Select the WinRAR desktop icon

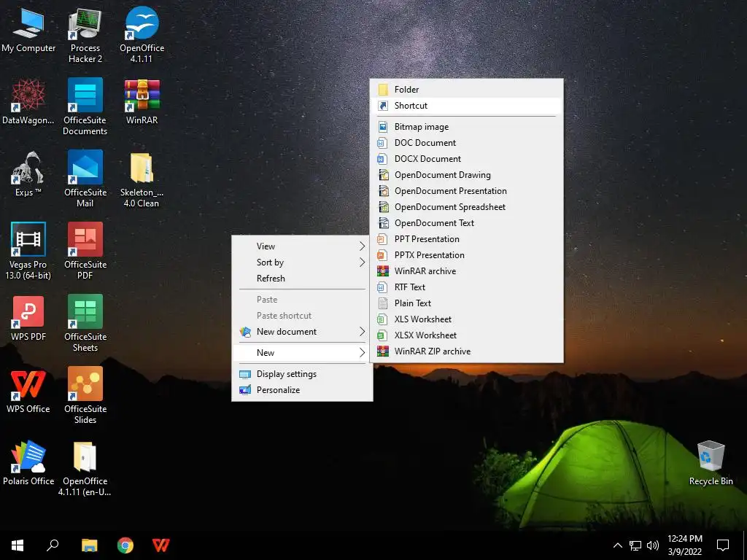[x=142, y=102]
